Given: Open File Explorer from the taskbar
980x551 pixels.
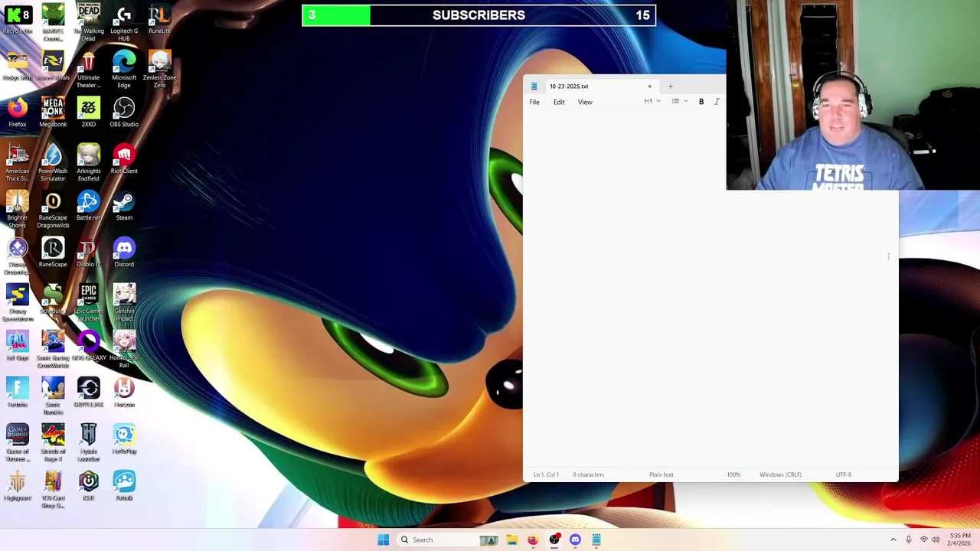Looking at the screenshot, I should tap(512, 540).
